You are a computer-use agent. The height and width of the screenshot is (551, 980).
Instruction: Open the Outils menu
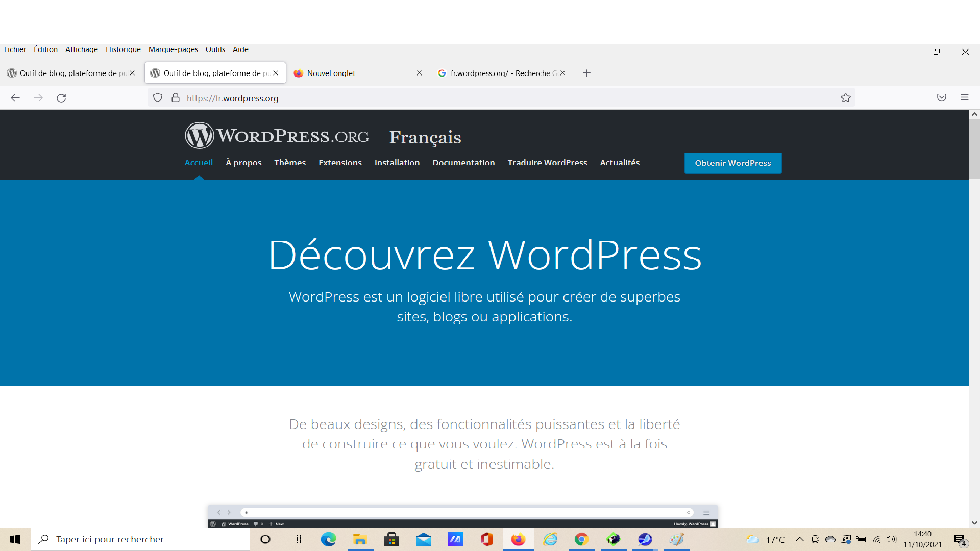(x=215, y=49)
